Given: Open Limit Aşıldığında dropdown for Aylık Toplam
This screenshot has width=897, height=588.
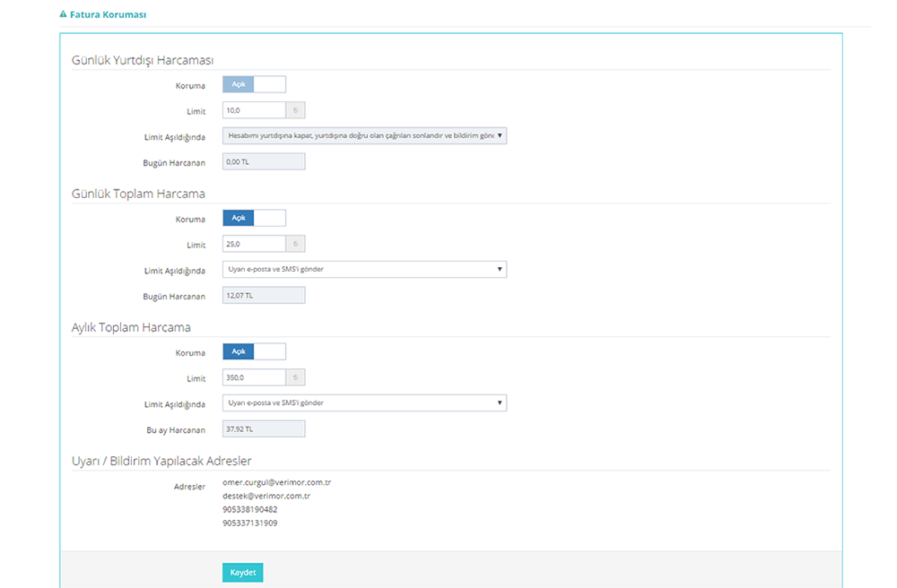Looking at the screenshot, I should (x=364, y=403).
